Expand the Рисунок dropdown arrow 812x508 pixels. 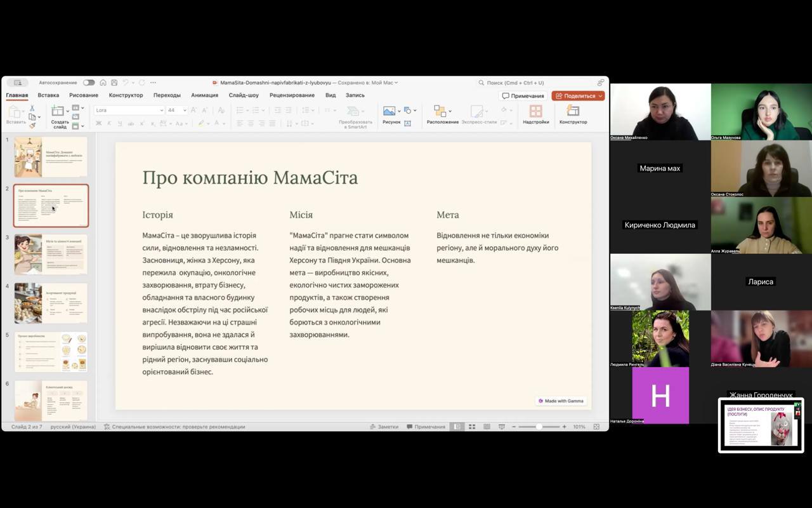(x=399, y=110)
